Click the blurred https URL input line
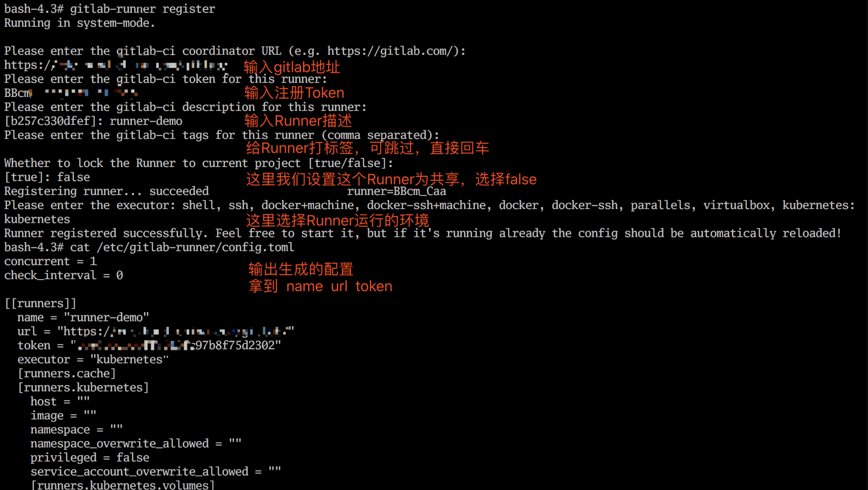The height and width of the screenshot is (490, 868). point(116,65)
